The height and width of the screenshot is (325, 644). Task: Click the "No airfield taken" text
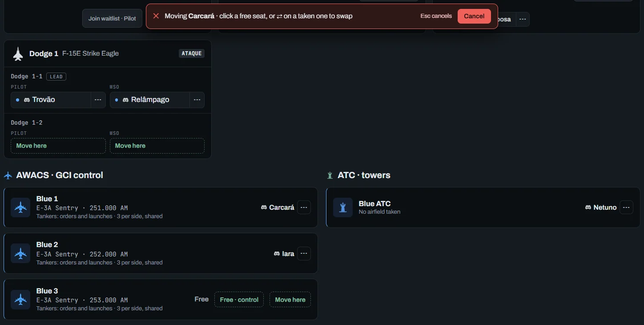point(379,212)
